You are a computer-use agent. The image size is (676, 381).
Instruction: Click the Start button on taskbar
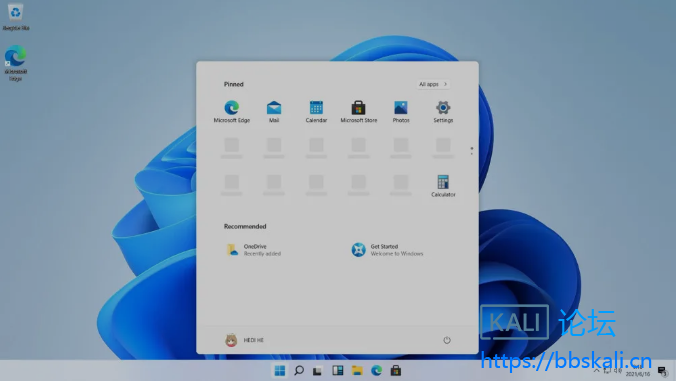[279, 371]
